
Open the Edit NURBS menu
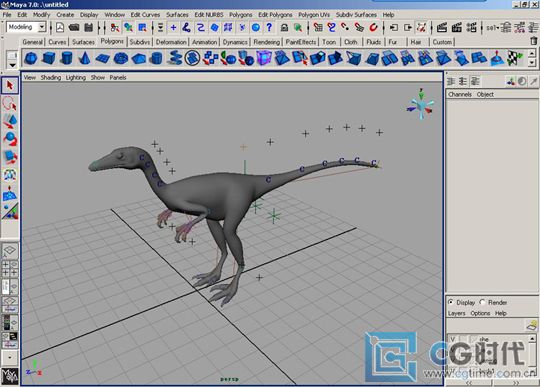tap(209, 15)
